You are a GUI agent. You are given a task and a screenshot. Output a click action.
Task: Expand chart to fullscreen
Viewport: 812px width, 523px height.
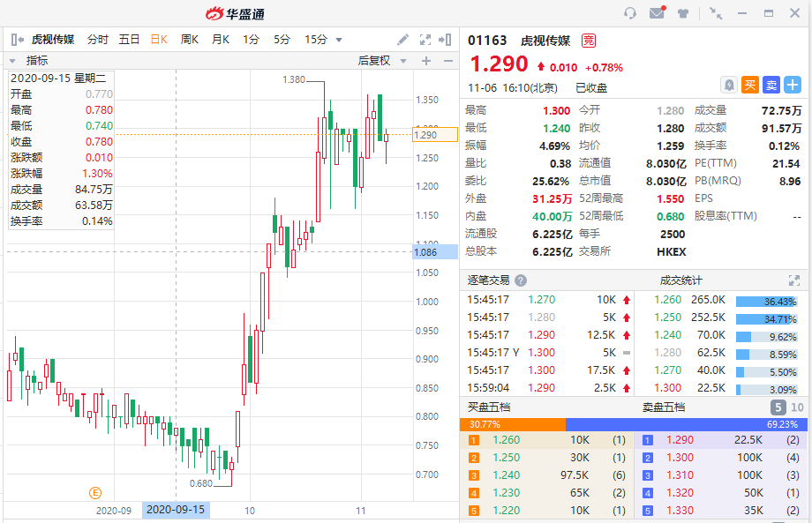(x=425, y=40)
